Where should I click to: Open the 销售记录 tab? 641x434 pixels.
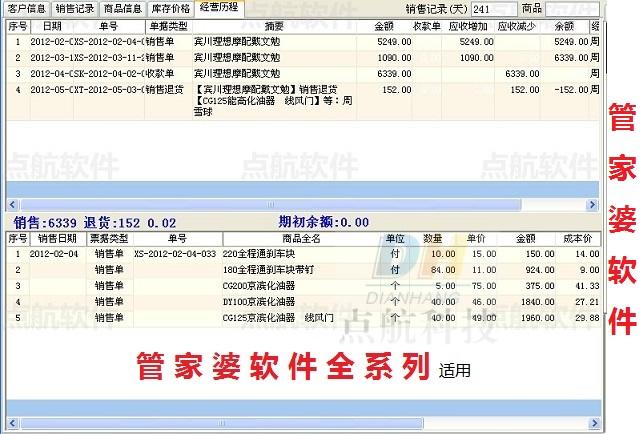[x=75, y=9]
